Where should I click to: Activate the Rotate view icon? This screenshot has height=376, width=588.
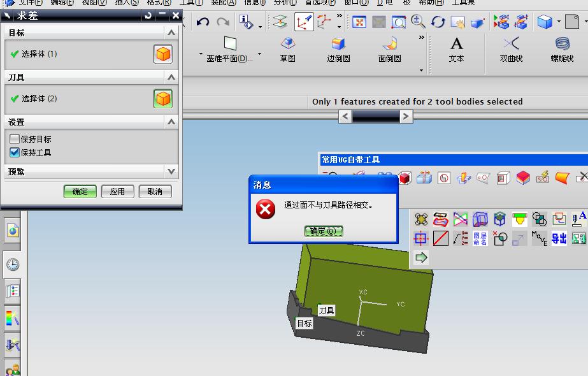438,22
